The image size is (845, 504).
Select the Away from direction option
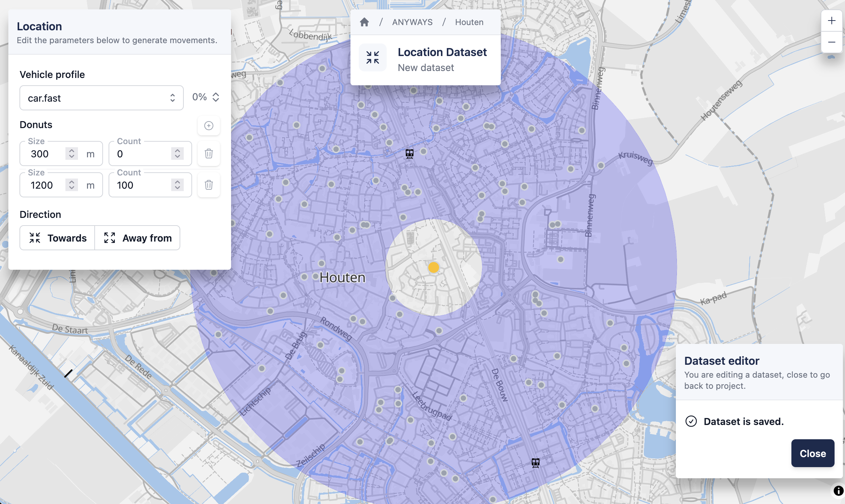tap(137, 238)
